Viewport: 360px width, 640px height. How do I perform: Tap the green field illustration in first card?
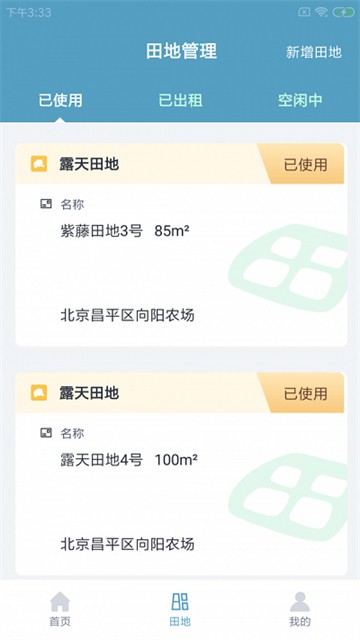[288, 268]
